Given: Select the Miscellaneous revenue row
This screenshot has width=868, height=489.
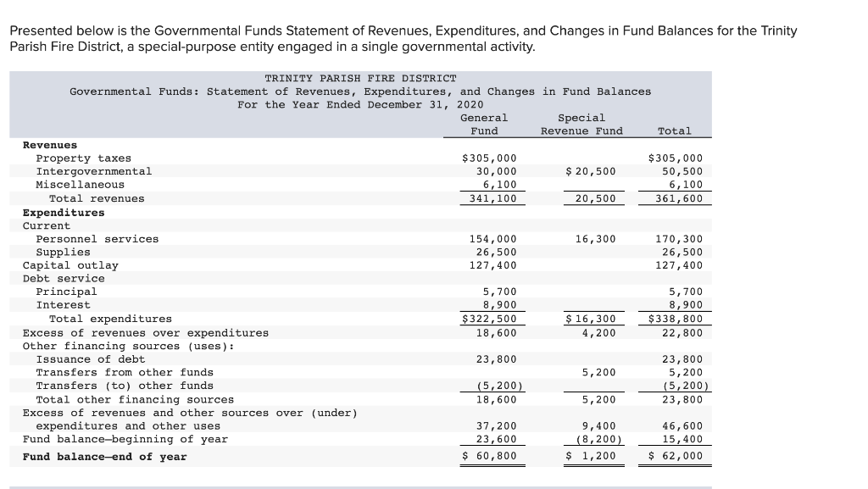Looking at the screenshot, I should click(x=80, y=184).
